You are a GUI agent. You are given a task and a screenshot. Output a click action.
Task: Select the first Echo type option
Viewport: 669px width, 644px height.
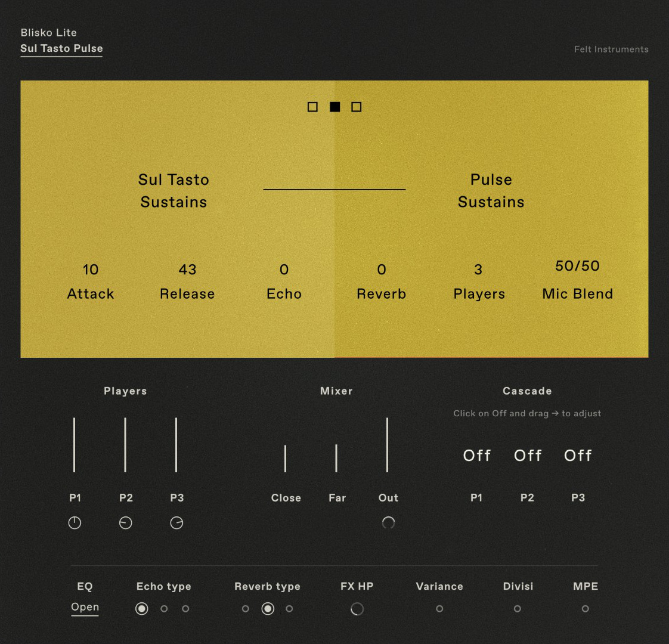pyautogui.click(x=142, y=609)
